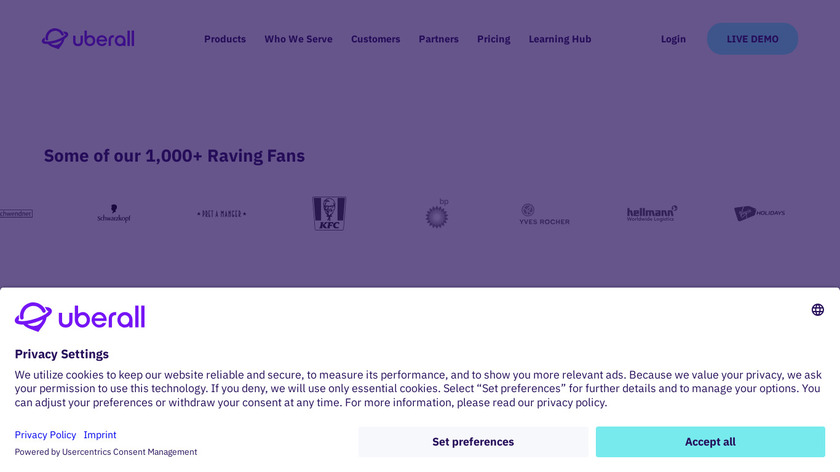Viewport: 840px width, 472px height.
Task: Accept all cookies
Action: pos(710,442)
